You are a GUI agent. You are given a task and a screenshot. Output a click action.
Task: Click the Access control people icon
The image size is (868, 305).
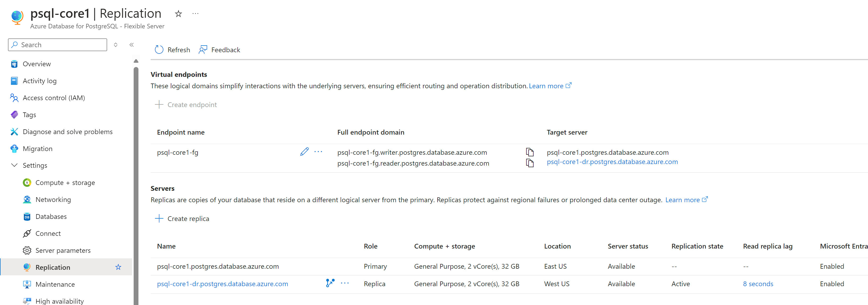click(x=14, y=98)
